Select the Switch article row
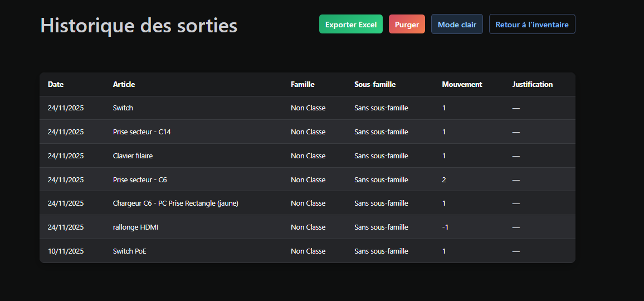The image size is (644, 301). 123,108
